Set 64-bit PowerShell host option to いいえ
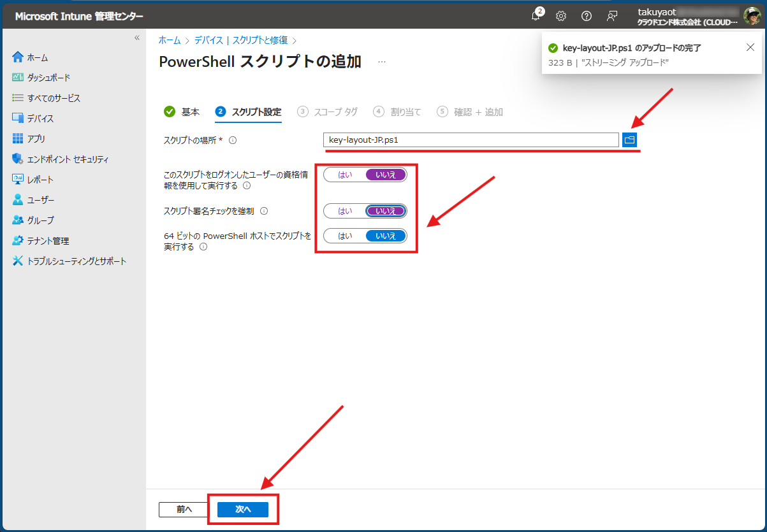Image resolution: width=767 pixels, height=532 pixels. (386, 236)
